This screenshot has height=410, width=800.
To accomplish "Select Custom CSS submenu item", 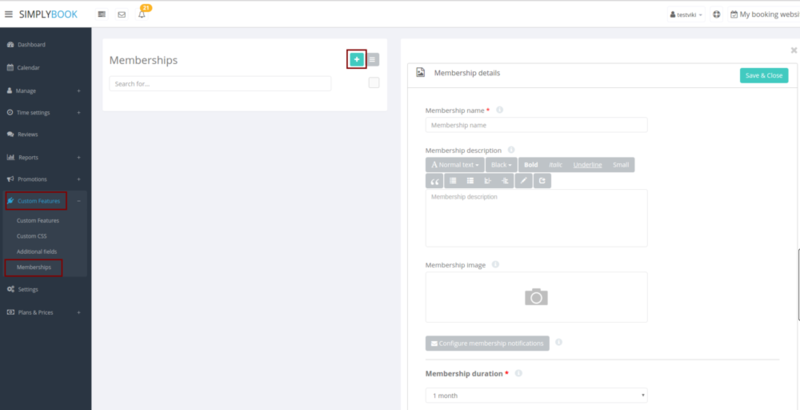I will [x=32, y=236].
